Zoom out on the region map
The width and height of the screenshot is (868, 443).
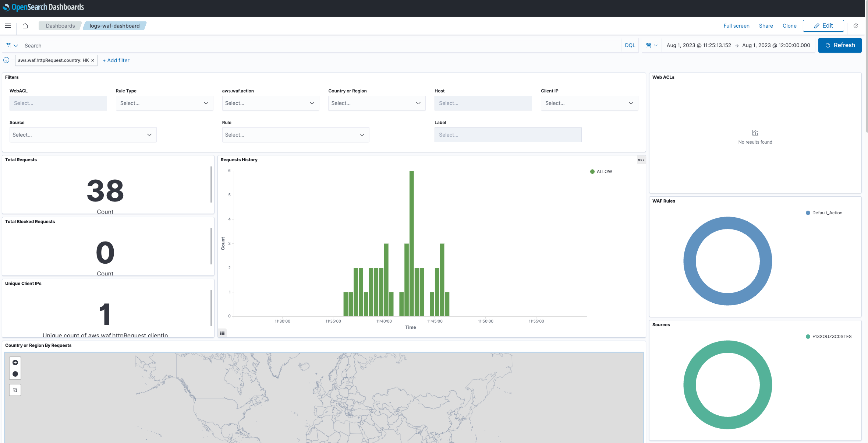[15, 374]
